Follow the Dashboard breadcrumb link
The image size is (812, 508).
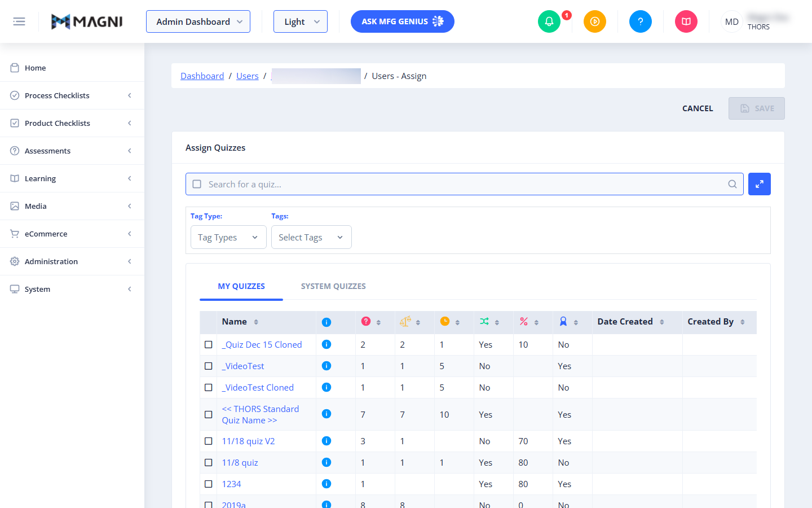[202, 76]
